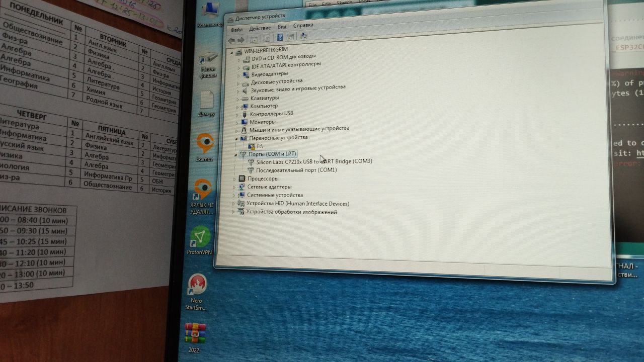Viewport: 644px width, 362px height.
Task: Open the Справка menu
Action: (x=303, y=25)
